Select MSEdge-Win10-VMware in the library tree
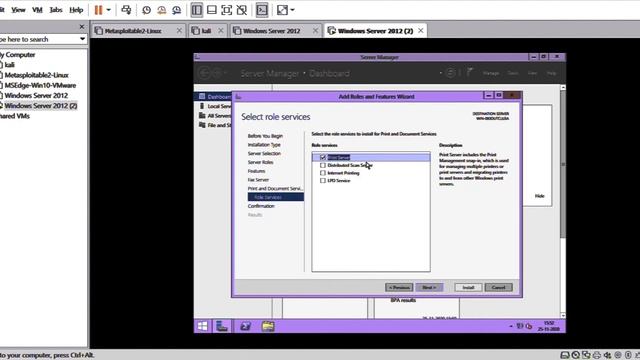640x360 pixels. tap(40, 85)
